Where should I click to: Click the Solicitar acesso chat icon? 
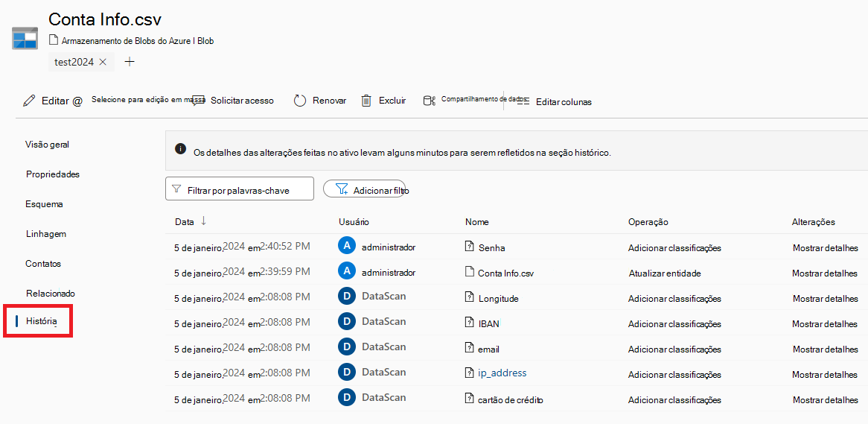click(x=198, y=101)
